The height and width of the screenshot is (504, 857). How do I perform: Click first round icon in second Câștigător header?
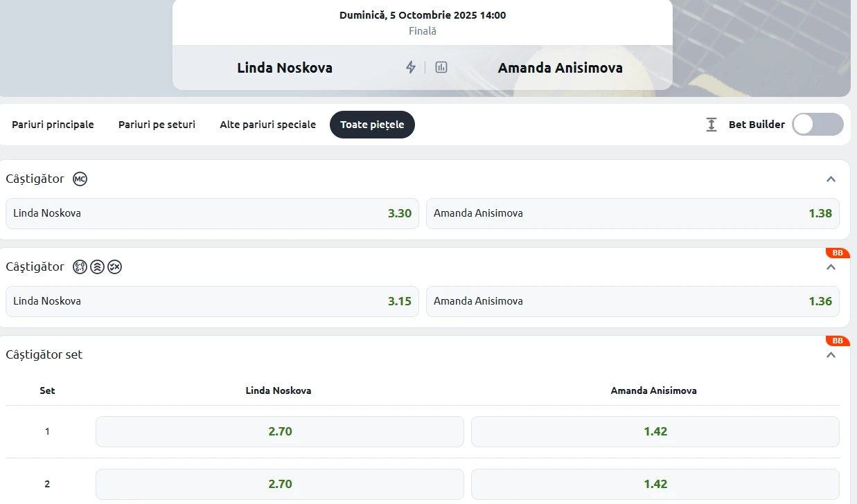tap(80, 267)
